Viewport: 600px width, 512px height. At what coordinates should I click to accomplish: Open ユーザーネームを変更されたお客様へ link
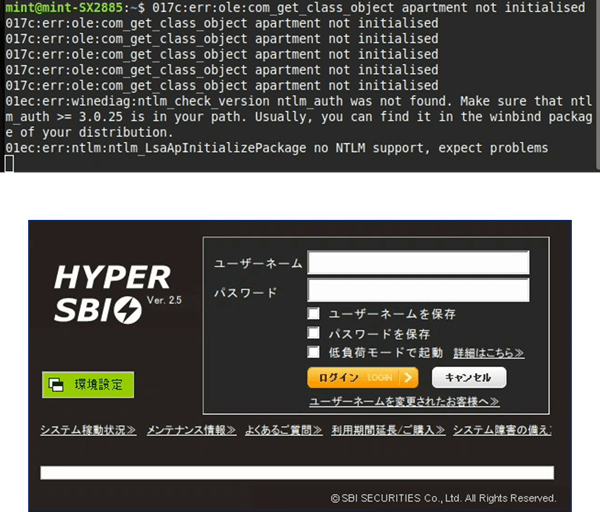coord(404,401)
